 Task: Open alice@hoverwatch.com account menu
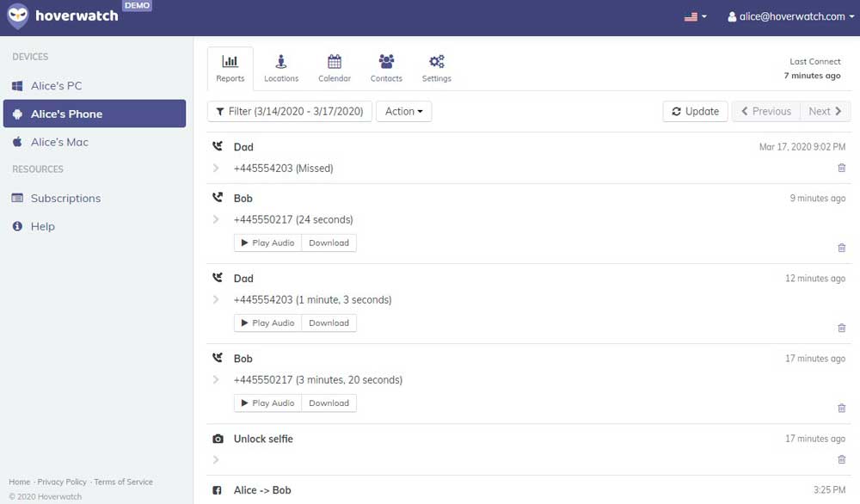click(786, 16)
